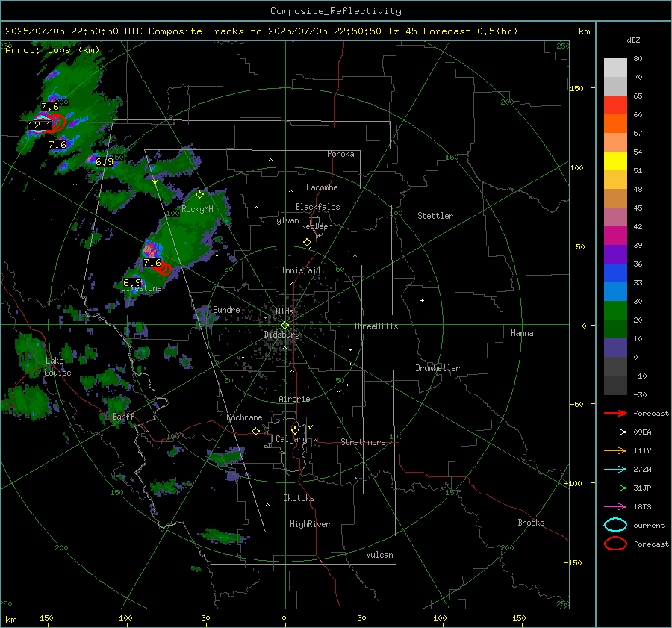Click the red forecast circles above Limestone
672x628 pixels.
164,269
